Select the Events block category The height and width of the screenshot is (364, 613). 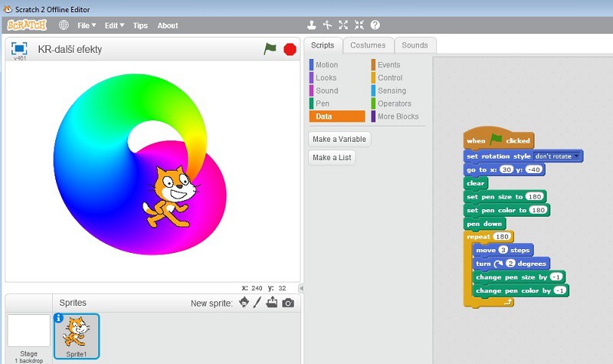(398, 65)
